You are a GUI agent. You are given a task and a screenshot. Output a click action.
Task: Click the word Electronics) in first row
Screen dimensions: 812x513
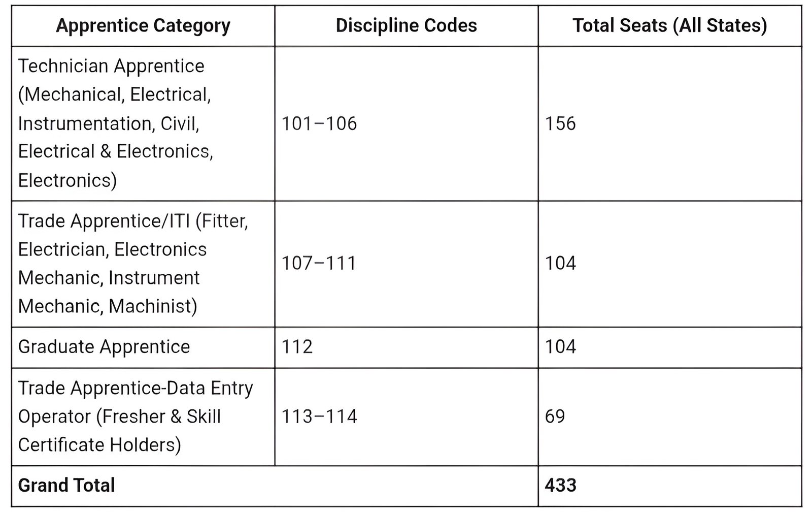point(67,180)
